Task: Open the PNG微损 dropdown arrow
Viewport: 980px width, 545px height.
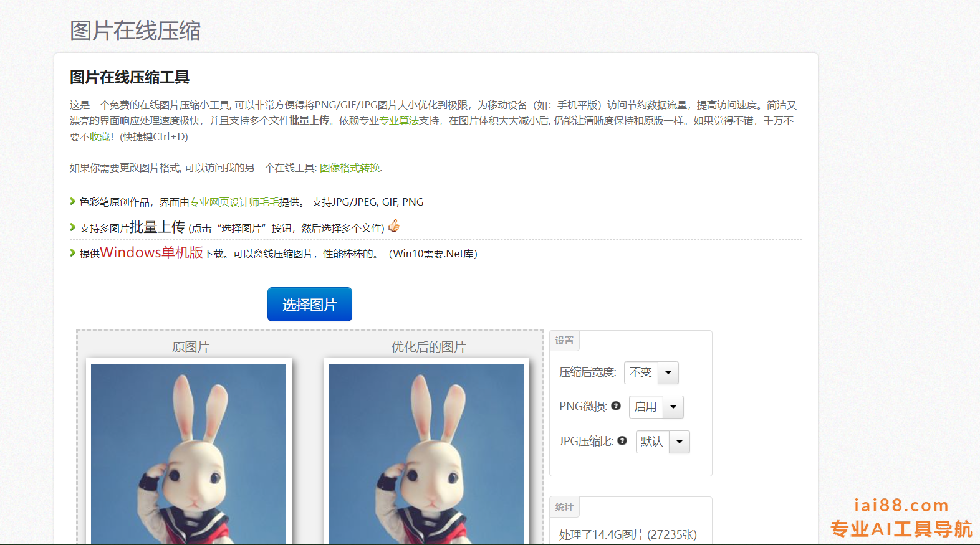Action: pos(673,407)
